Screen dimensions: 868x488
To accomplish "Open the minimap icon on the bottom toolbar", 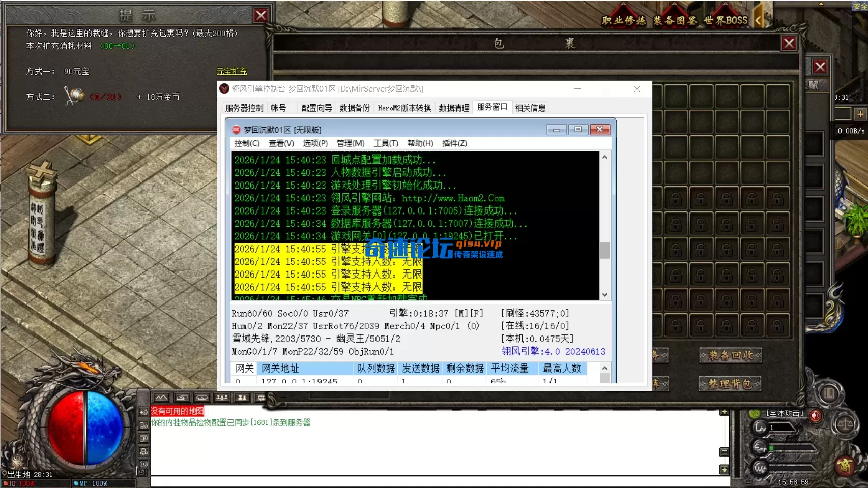I will [162, 397].
